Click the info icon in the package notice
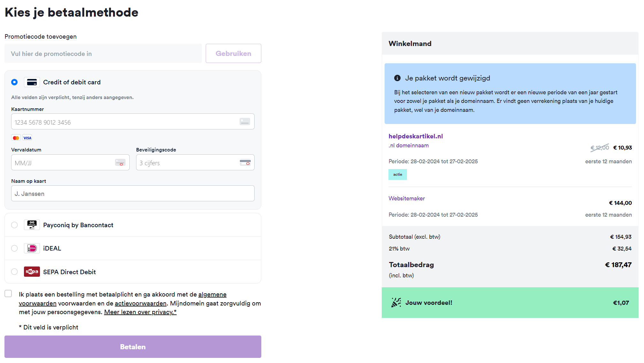Screen dimensions: 644x363 coord(397,78)
